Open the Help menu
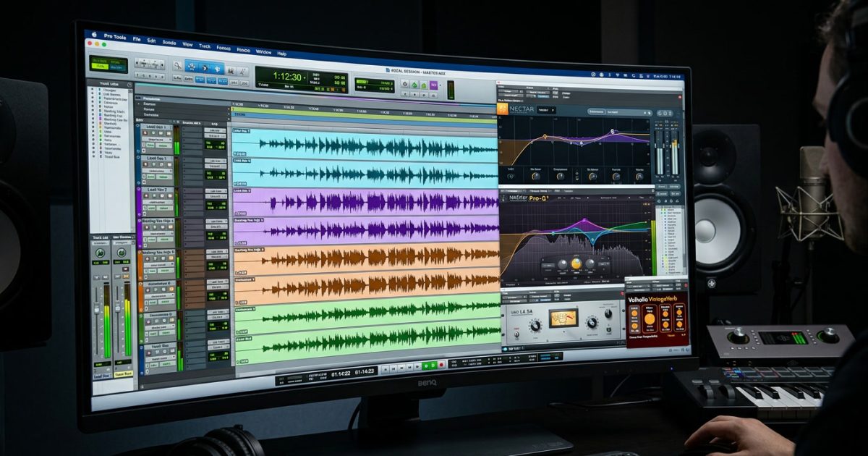The image size is (868, 456). [281, 54]
